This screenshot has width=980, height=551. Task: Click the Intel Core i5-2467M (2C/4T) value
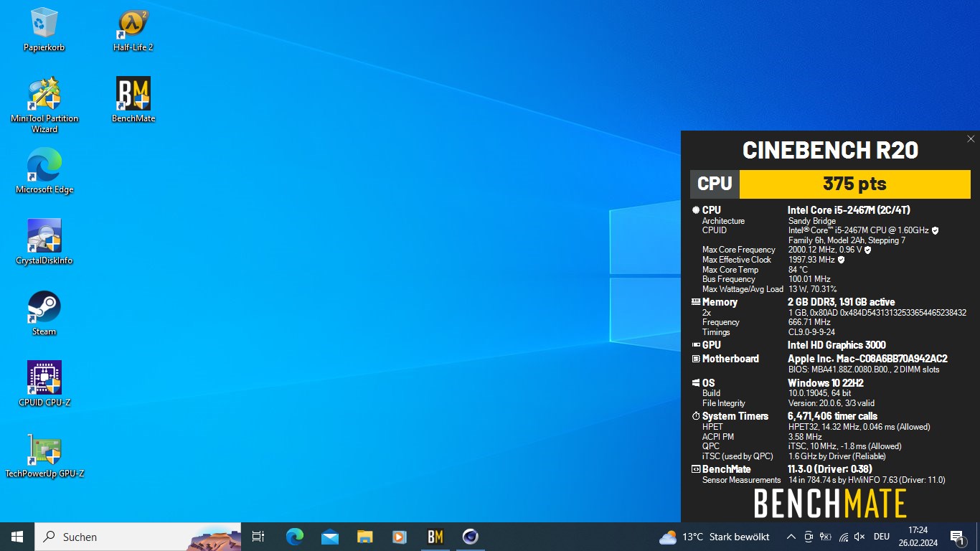click(x=849, y=210)
